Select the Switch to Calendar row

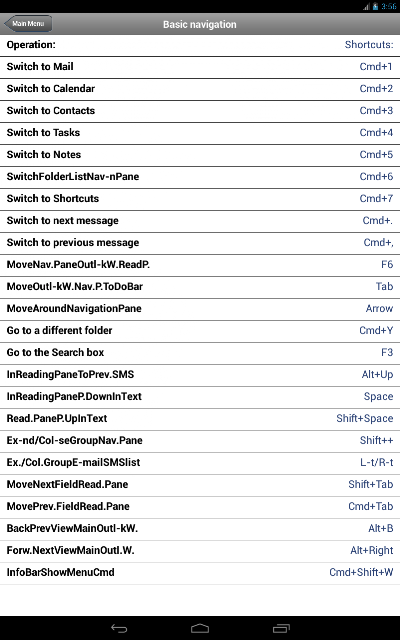click(x=200, y=89)
